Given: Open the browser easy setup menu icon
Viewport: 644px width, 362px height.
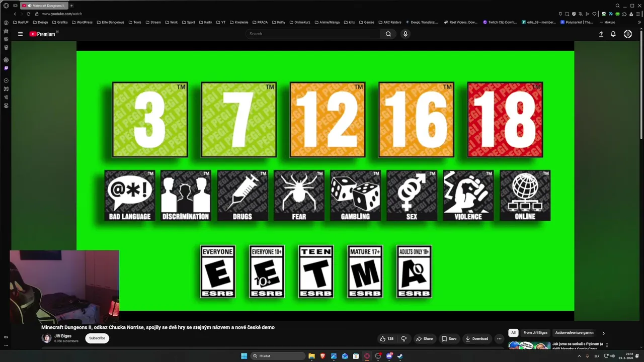Looking at the screenshot, I should [x=638, y=14].
